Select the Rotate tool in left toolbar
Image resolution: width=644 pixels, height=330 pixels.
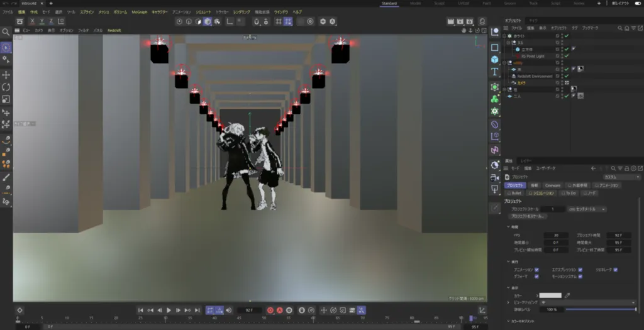click(6, 87)
